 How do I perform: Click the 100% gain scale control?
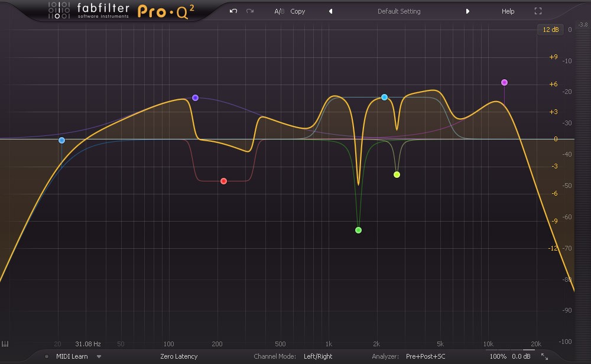click(x=498, y=356)
